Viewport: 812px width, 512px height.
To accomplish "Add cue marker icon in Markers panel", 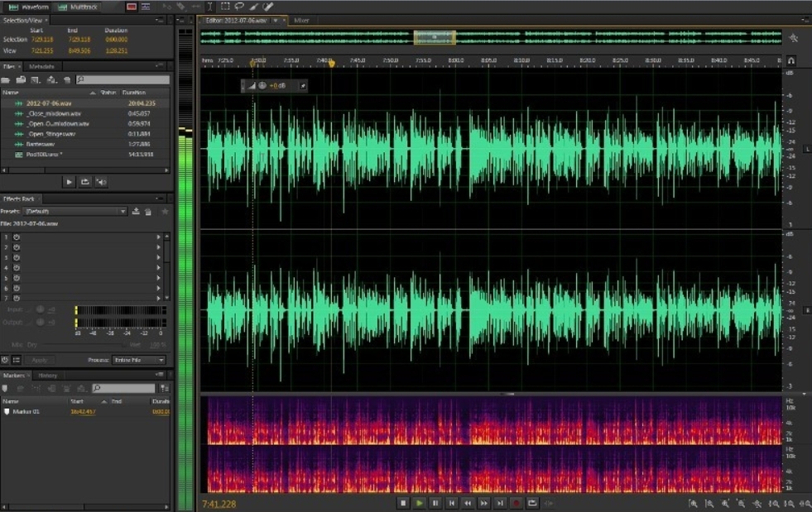I will point(5,388).
